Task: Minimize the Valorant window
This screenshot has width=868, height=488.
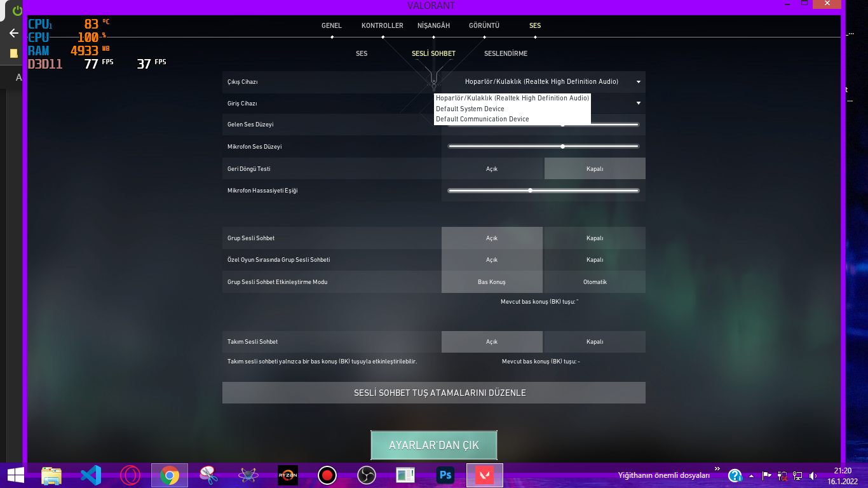Action: click(x=788, y=4)
